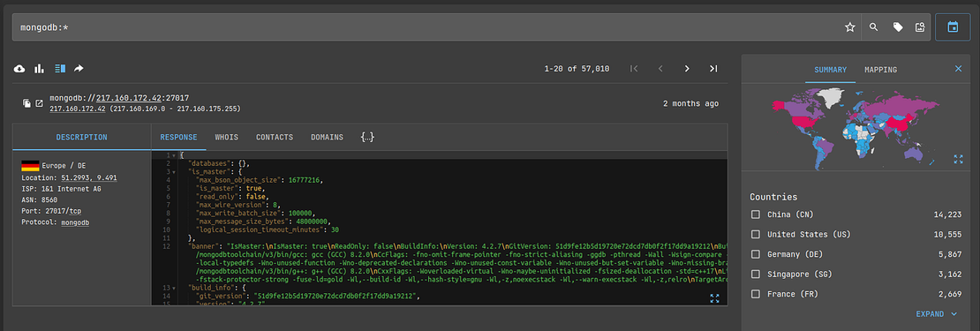Expand the full Countries list
The image size is (980, 331).
[x=936, y=314]
